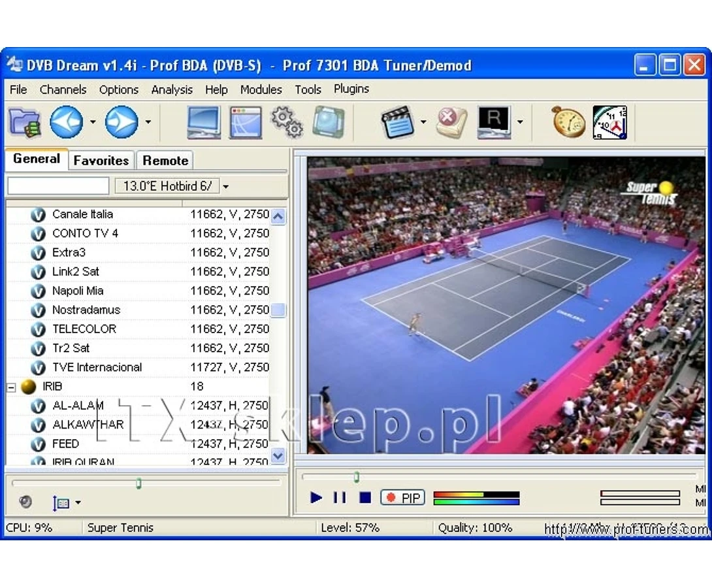
Task: Open the gears settings icon
Action: [x=287, y=122]
